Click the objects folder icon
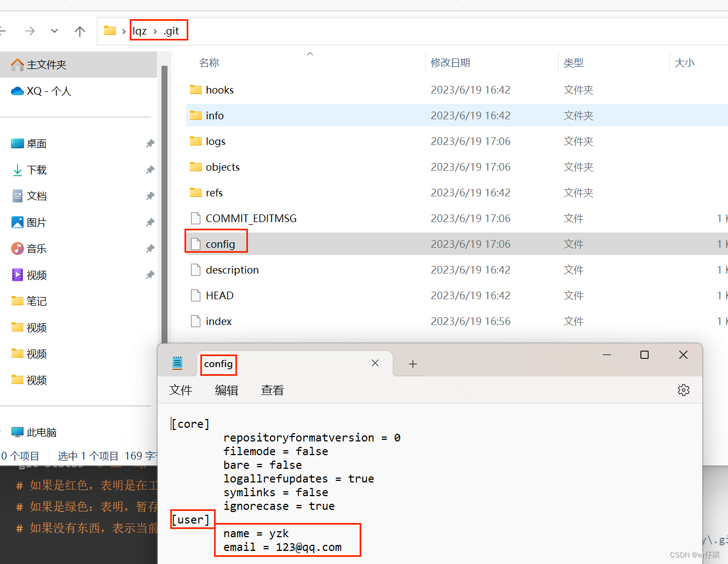This screenshot has height=564, width=728. pos(196,166)
